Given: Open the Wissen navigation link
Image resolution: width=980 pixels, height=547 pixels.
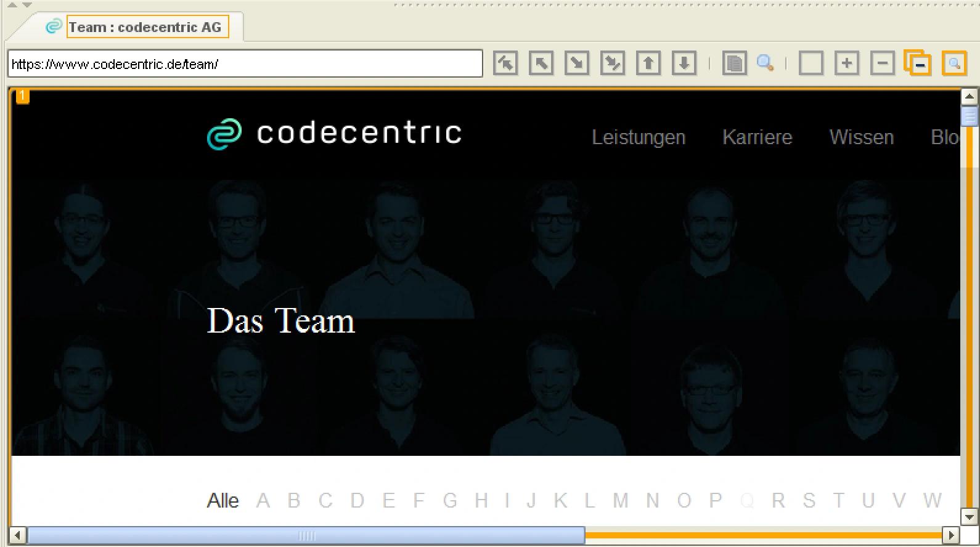Looking at the screenshot, I should 862,137.
